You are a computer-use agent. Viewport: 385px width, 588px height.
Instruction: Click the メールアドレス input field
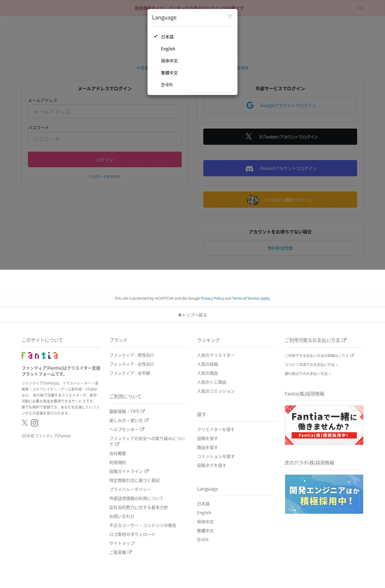click(x=105, y=111)
